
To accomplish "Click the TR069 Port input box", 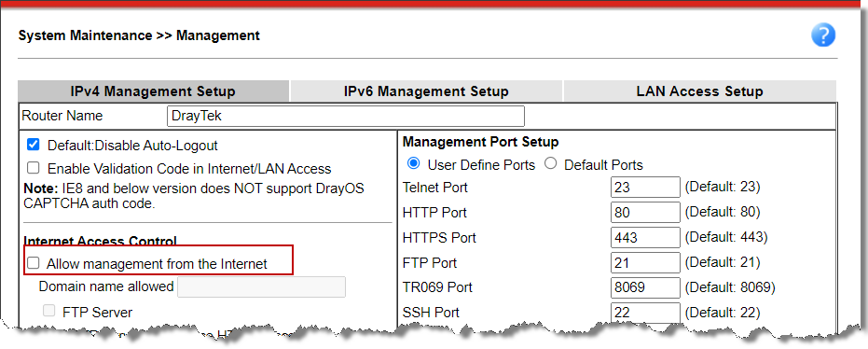I will coord(645,287).
